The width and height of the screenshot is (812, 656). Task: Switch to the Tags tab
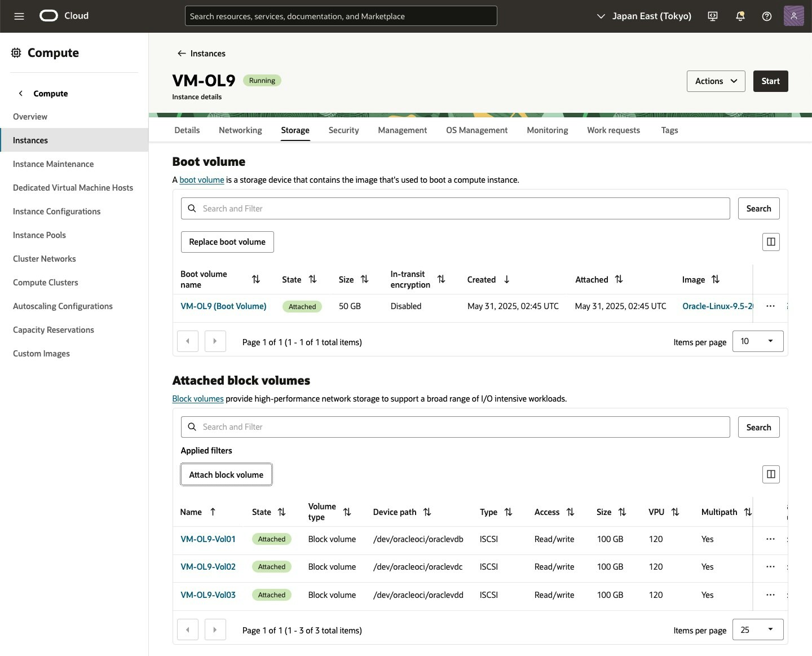coord(669,130)
